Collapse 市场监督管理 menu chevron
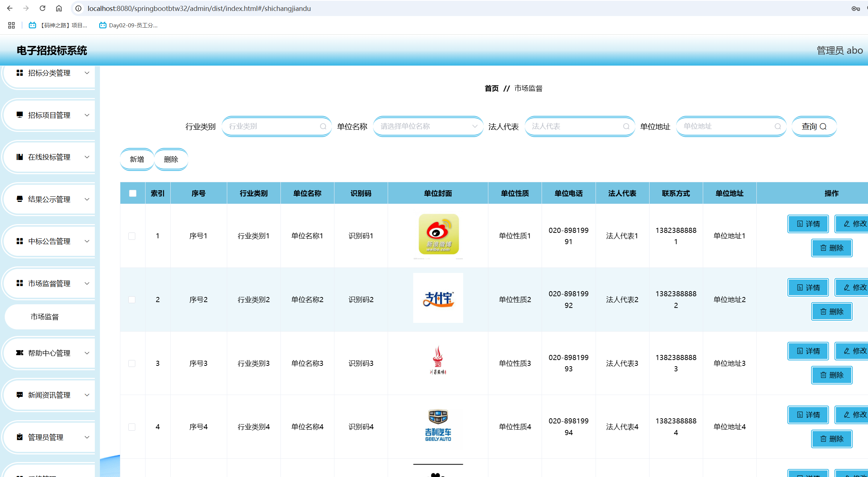 tap(87, 283)
